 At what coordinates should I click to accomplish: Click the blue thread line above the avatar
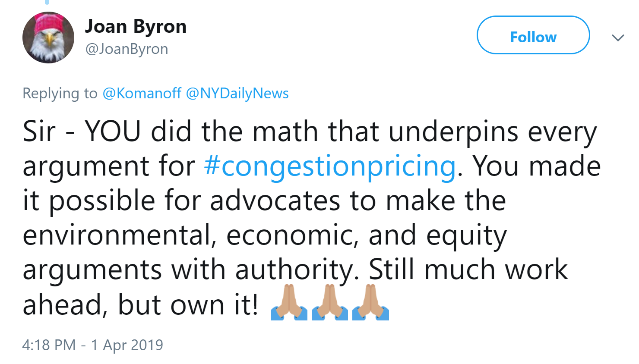point(47,2)
